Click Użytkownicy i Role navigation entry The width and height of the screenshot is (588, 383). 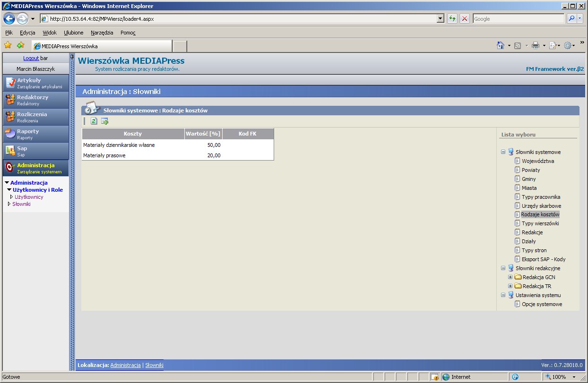38,190
